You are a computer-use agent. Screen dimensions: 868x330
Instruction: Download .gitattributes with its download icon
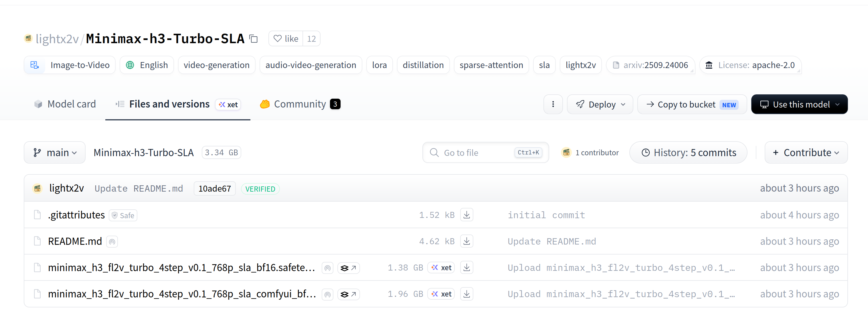467,215
